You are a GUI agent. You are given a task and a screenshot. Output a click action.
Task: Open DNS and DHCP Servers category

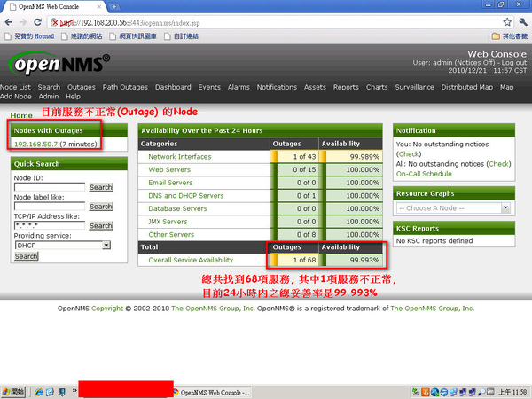(186, 195)
